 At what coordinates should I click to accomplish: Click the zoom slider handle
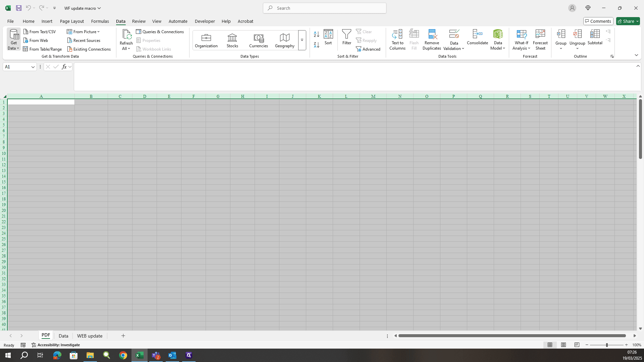(607, 345)
